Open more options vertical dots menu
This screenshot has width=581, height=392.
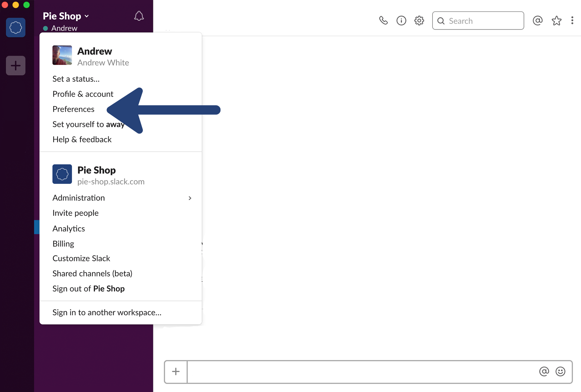(572, 21)
